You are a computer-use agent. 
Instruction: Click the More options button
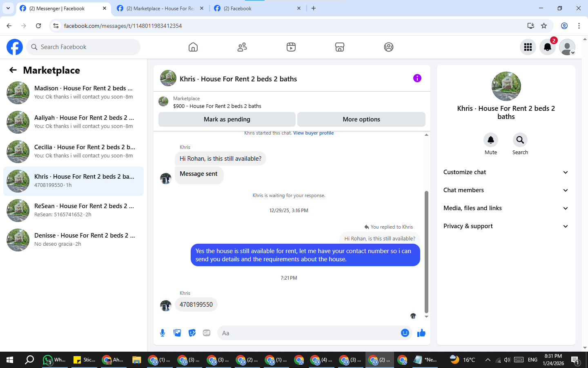click(361, 119)
